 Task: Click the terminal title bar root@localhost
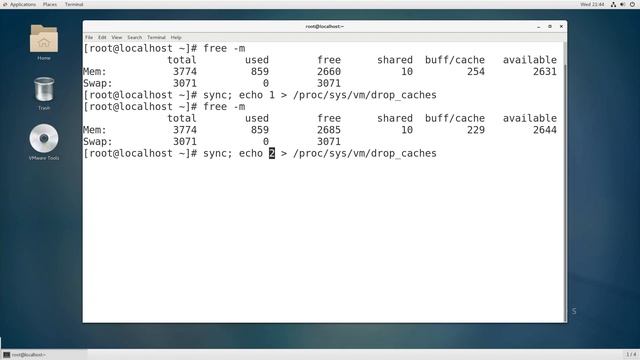pos(324,27)
